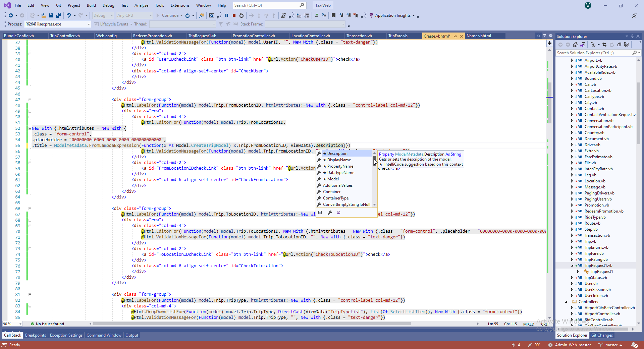Click the Restart debugging icon
This screenshot has height=349, width=644.
241,15
